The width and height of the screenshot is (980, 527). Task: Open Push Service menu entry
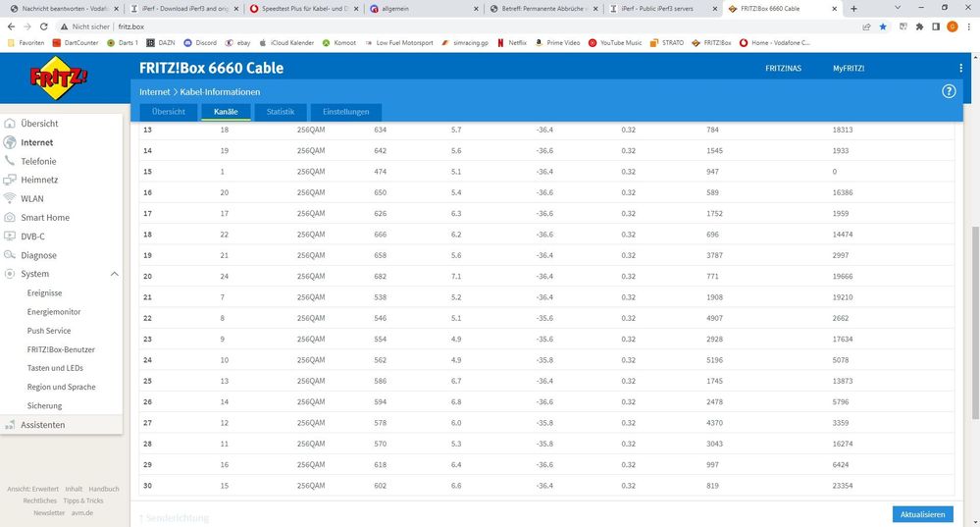coord(49,330)
